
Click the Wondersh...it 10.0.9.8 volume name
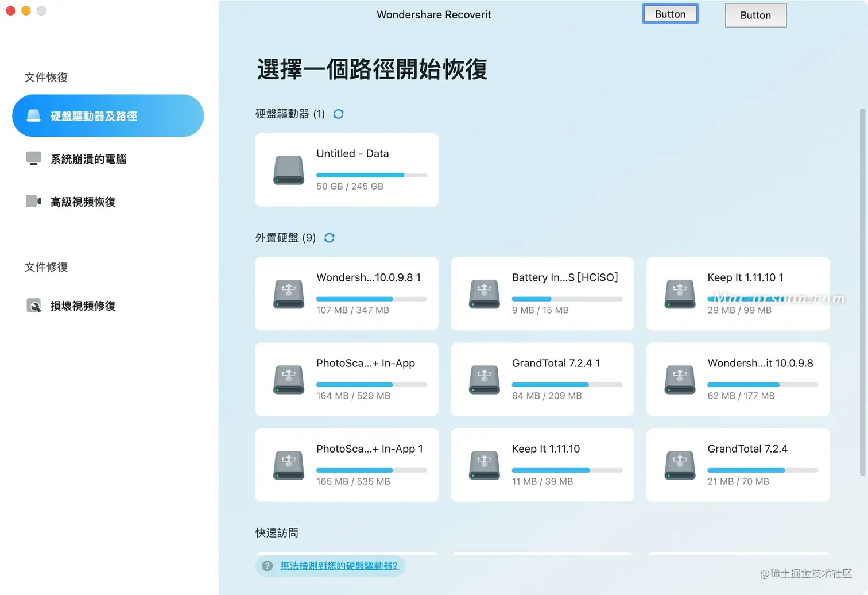[x=760, y=363]
